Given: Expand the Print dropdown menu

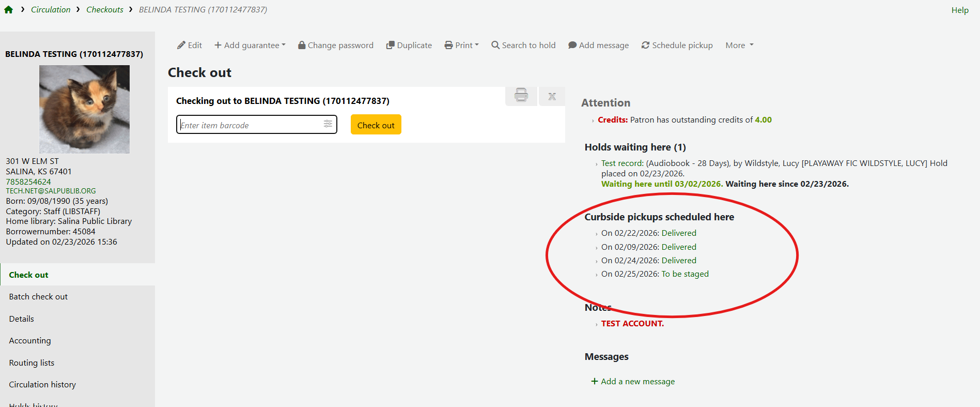Looking at the screenshot, I should coord(461,46).
